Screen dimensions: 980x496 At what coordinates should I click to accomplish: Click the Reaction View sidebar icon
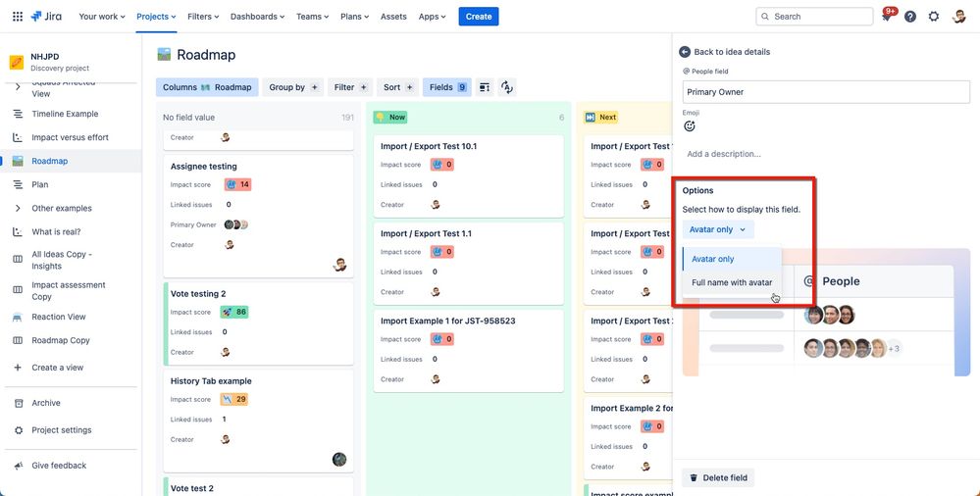tap(18, 317)
